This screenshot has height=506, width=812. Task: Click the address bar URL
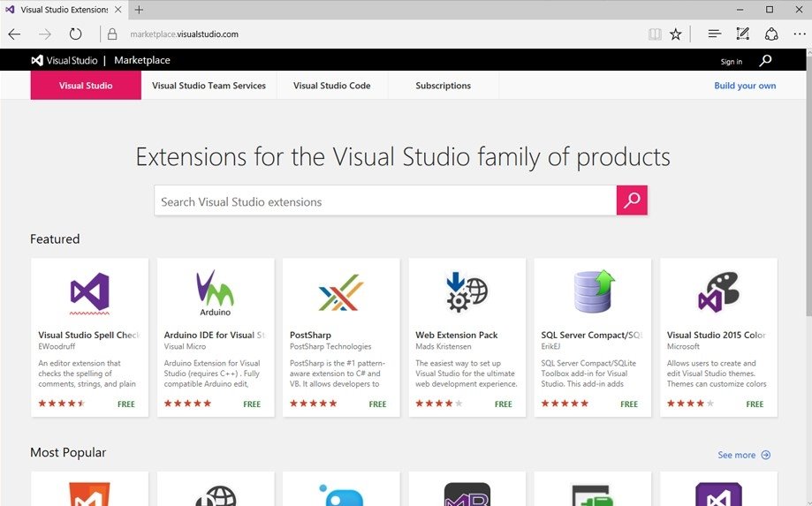click(185, 34)
